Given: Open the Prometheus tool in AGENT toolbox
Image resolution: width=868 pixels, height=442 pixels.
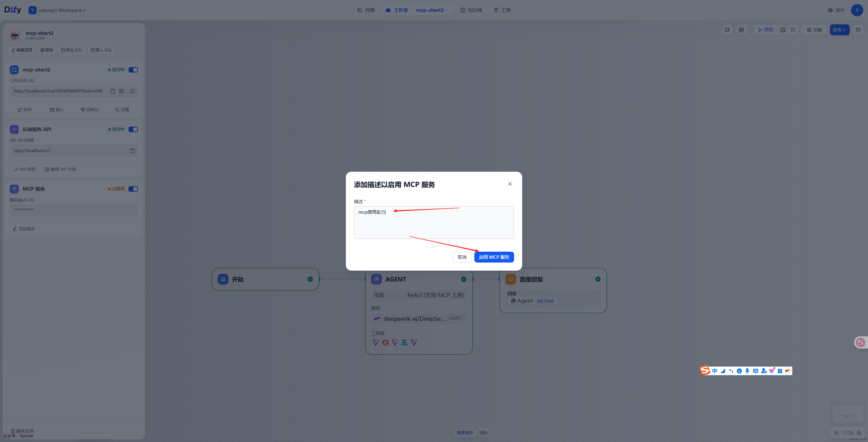Looking at the screenshot, I should pyautogui.click(x=385, y=343).
